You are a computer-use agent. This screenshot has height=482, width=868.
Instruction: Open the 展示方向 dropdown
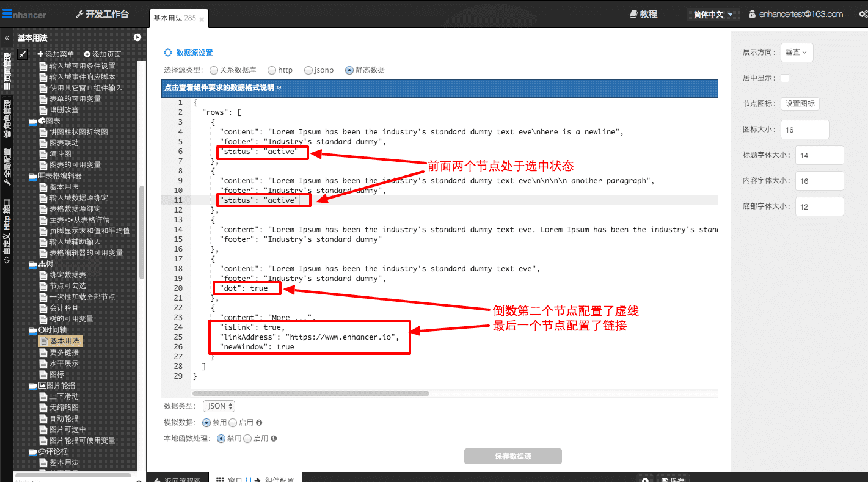[x=796, y=53]
